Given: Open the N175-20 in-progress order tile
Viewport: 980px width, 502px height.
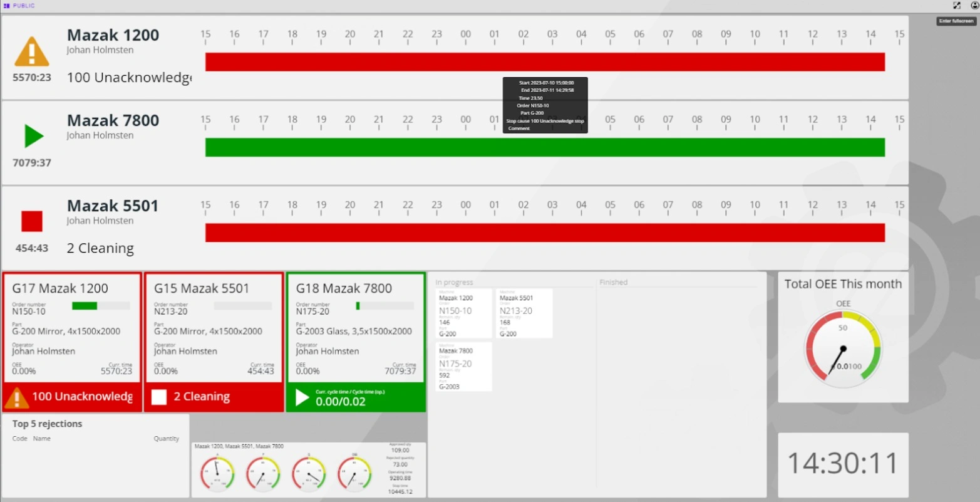Looking at the screenshot, I should coord(463,367).
